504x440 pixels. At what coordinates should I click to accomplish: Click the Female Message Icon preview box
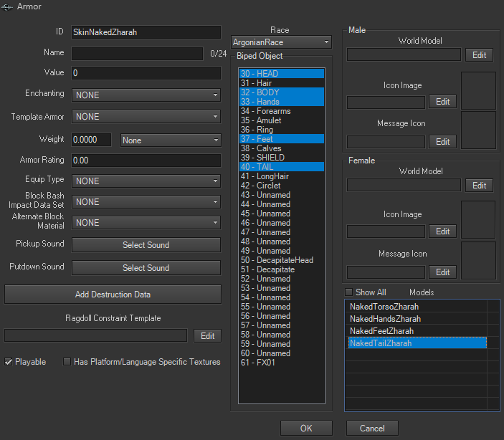(x=477, y=259)
